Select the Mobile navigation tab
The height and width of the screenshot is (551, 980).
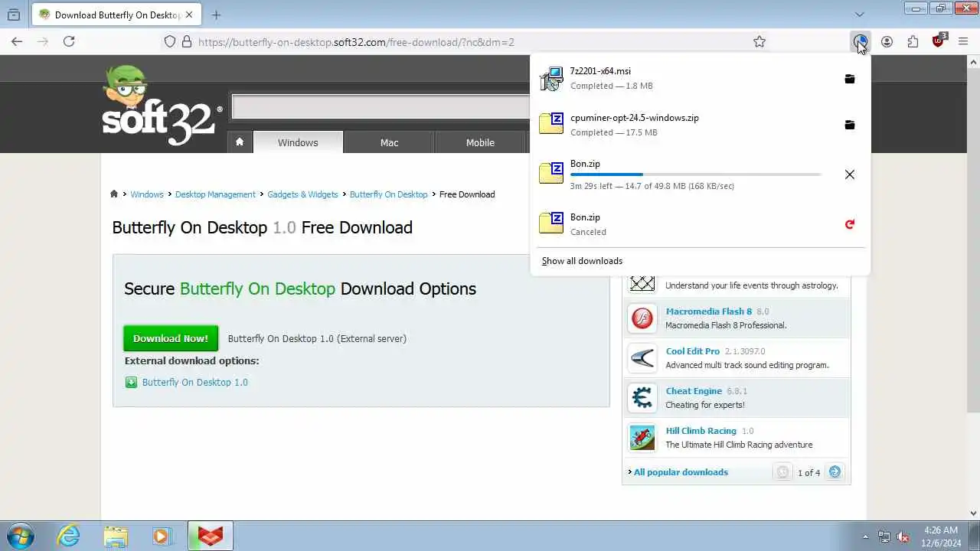(x=480, y=142)
